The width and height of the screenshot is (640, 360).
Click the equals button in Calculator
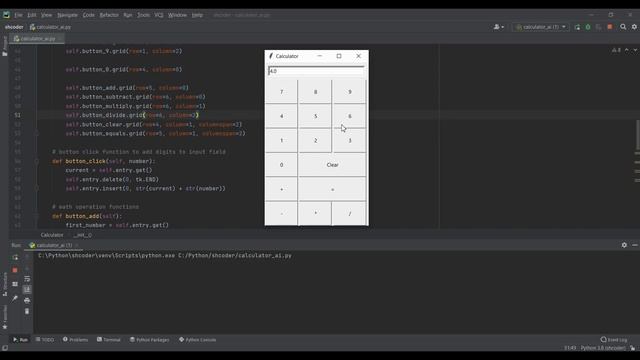(332, 189)
